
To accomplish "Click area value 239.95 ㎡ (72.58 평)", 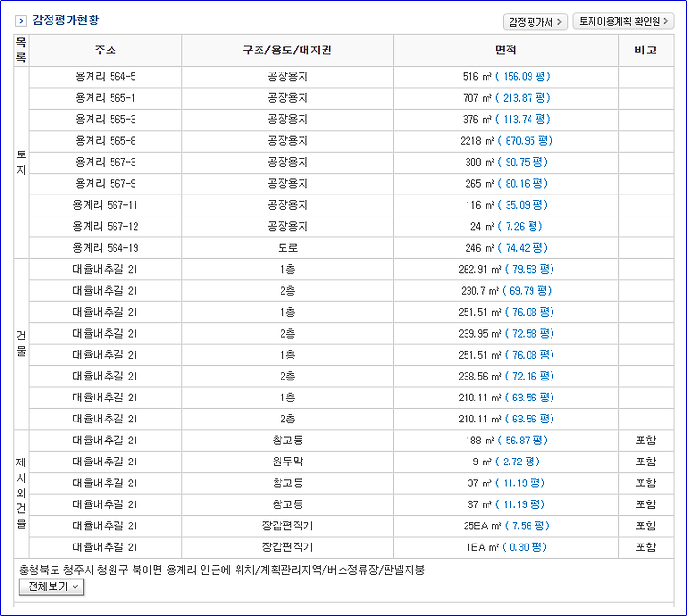I will tap(506, 334).
